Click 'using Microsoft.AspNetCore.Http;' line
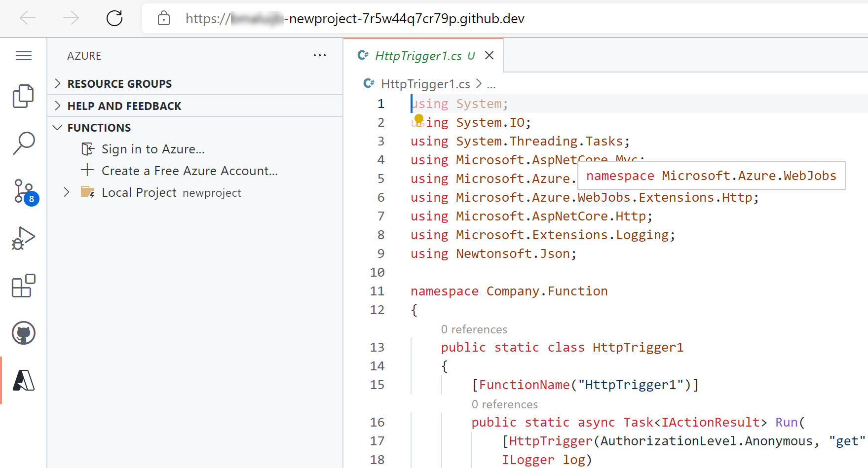The width and height of the screenshot is (868, 468). [x=531, y=216]
